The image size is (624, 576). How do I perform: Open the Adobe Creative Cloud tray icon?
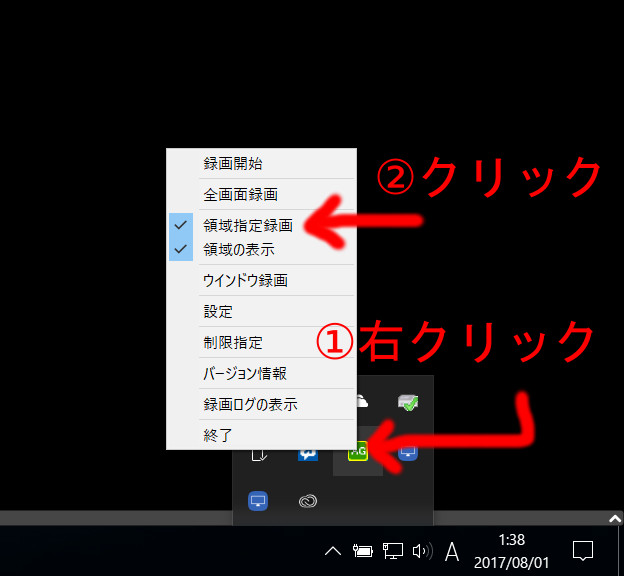[308, 501]
